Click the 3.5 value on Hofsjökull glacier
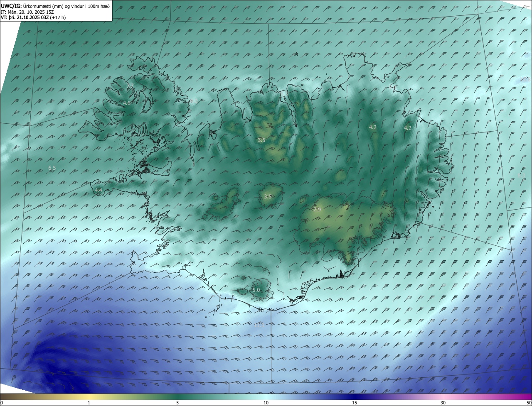 268,197
